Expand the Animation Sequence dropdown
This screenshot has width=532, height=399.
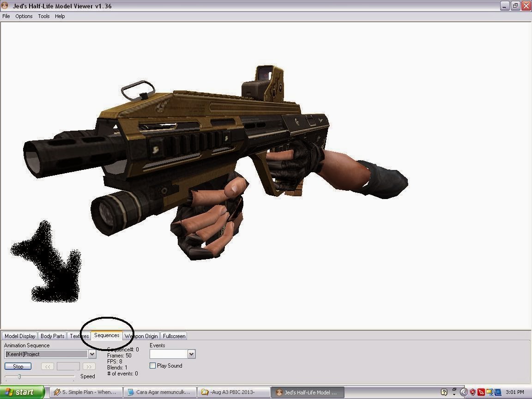tap(92, 354)
